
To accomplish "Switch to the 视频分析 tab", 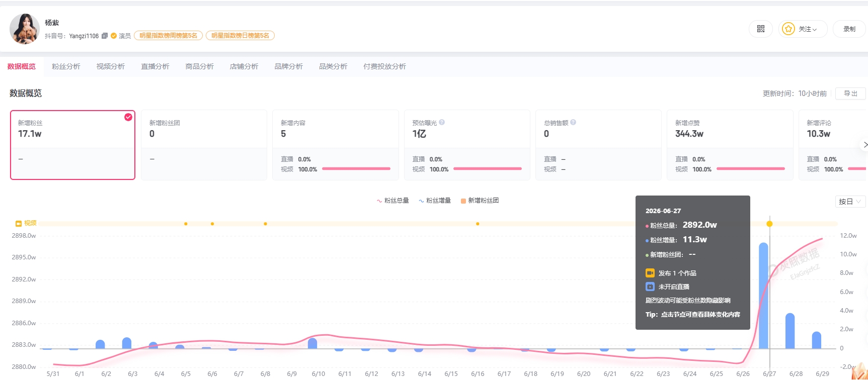I will click(x=111, y=66).
